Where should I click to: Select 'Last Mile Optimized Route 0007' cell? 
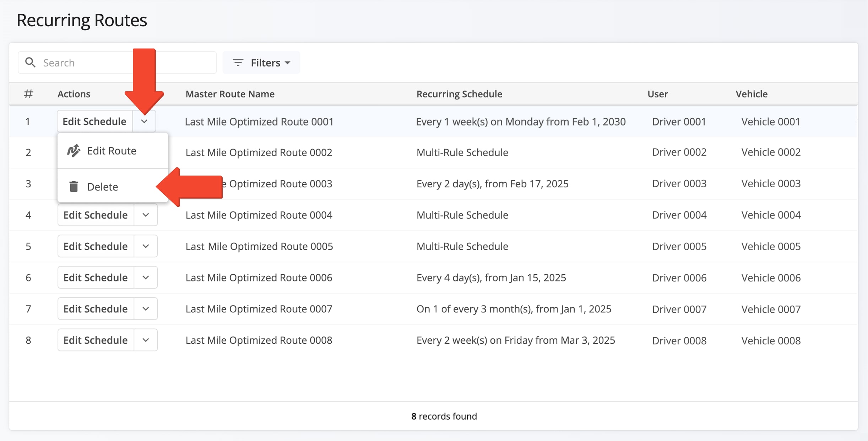coord(259,309)
